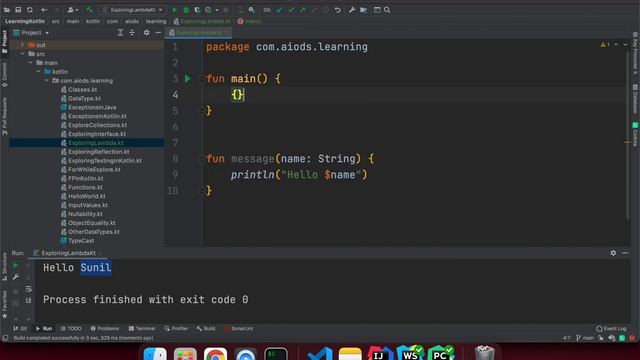
Task: Click the Synchronize/reload toolbar icon
Action: click(29, 10)
